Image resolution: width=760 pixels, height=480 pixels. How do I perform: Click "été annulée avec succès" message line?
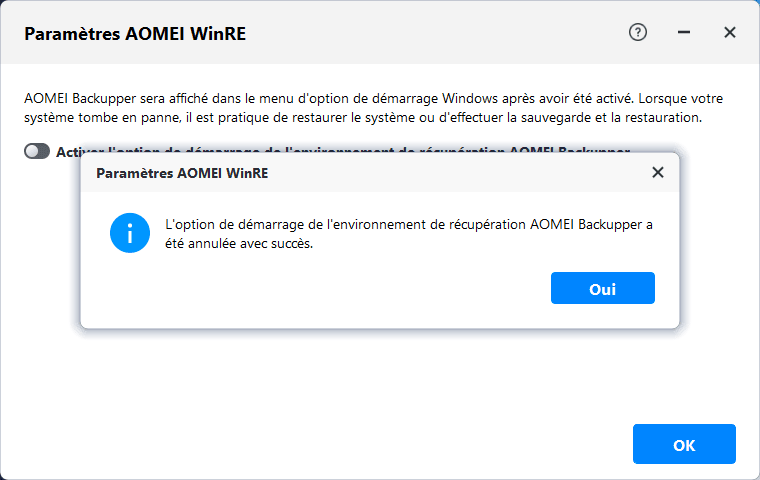coord(239,244)
